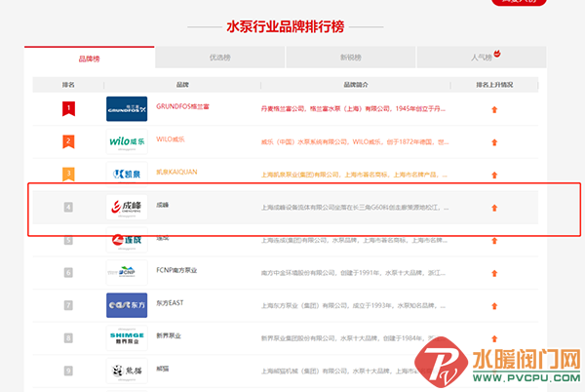Open the 成峰 logo image
Screen dimensions: 585x392
pyautogui.click(x=127, y=207)
